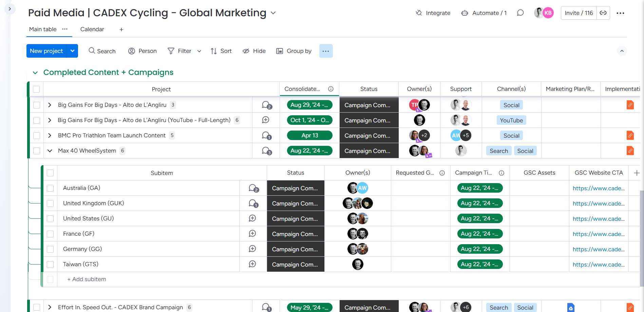Open Filter options dropdown arrow
Screen dimensions: 644x312
point(199,51)
